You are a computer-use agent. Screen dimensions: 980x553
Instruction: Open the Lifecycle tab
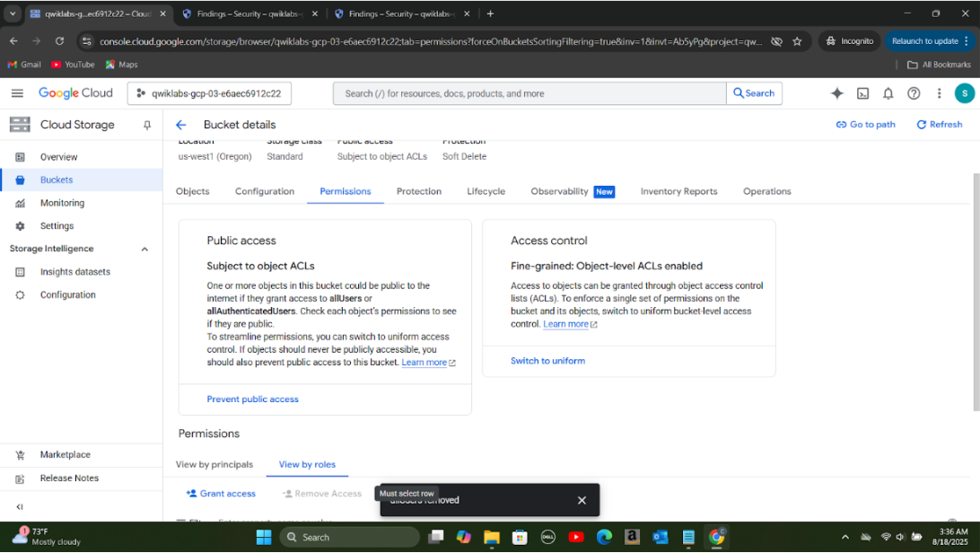tap(486, 191)
